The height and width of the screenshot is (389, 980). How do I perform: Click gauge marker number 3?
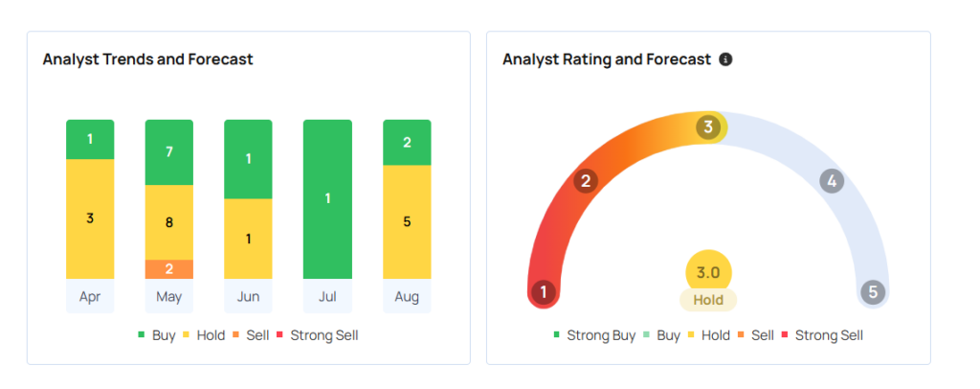click(708, 126)
